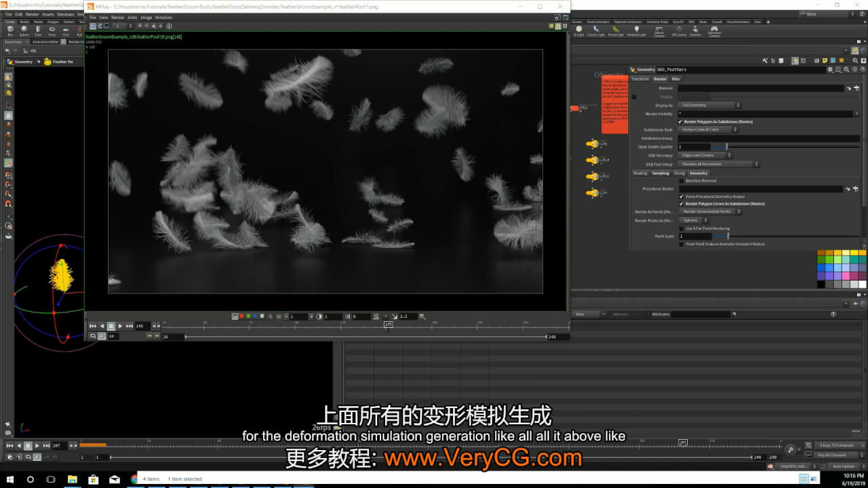Show only the red channel in MPlay
The height and width of the screenshot is (488, 868).
pyautogui.click(x=241, y=316)
